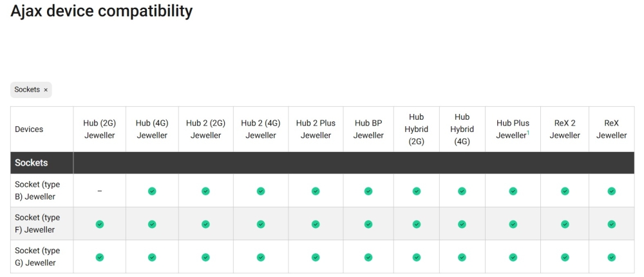Viewport: 644px width, 277px height.
Task: Click checkmark for Socket type B under Hub BP
Action: click(x=368, y=191)
